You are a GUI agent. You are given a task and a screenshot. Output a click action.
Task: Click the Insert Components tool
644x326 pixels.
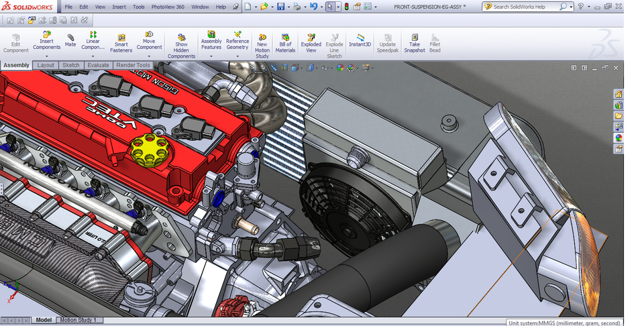pyautogui.click(x=46, y=42)
